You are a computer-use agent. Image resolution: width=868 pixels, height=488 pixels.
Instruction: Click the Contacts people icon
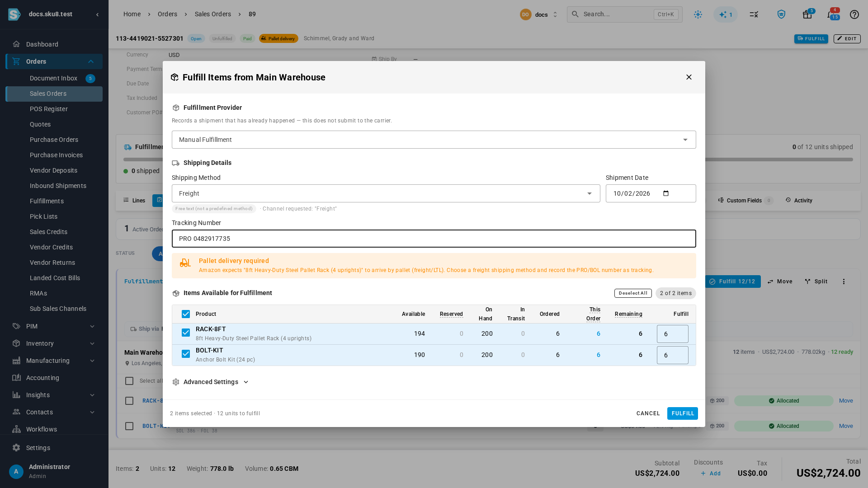(16, 412)
